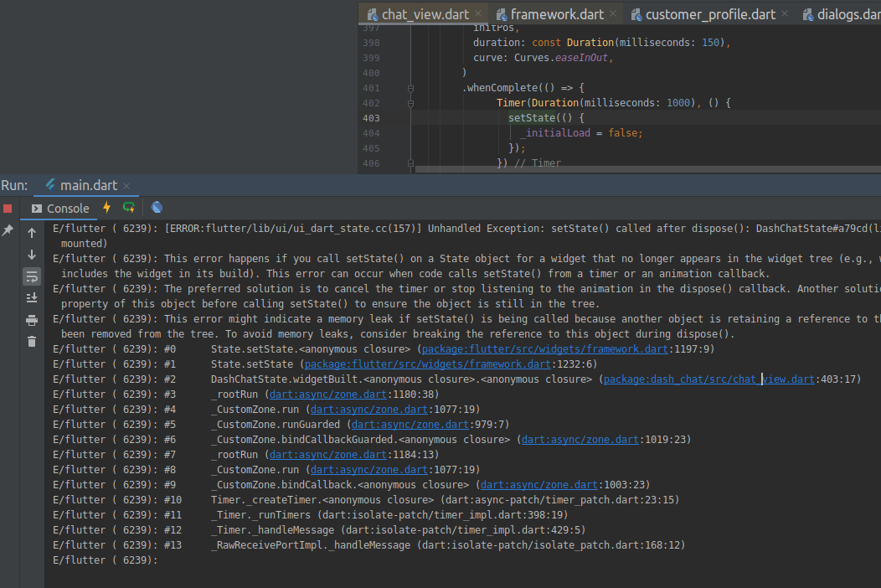
Task: Collapse the whenComplete block at line 401
Action: [409, 87]
